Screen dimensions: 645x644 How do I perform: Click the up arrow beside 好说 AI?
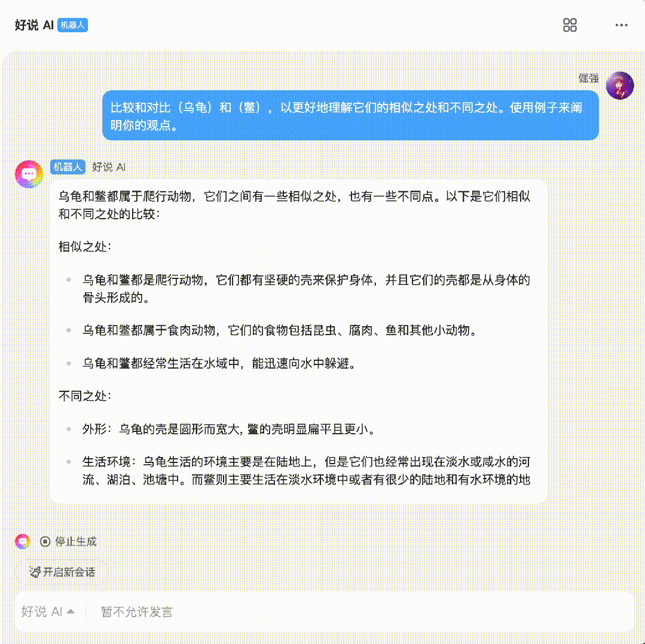click(71, 612)
